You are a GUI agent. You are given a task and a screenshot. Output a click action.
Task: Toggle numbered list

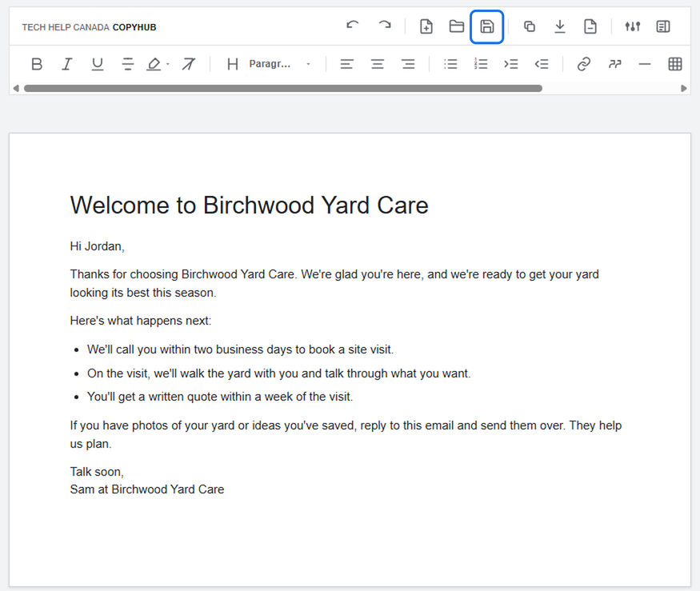481,64
